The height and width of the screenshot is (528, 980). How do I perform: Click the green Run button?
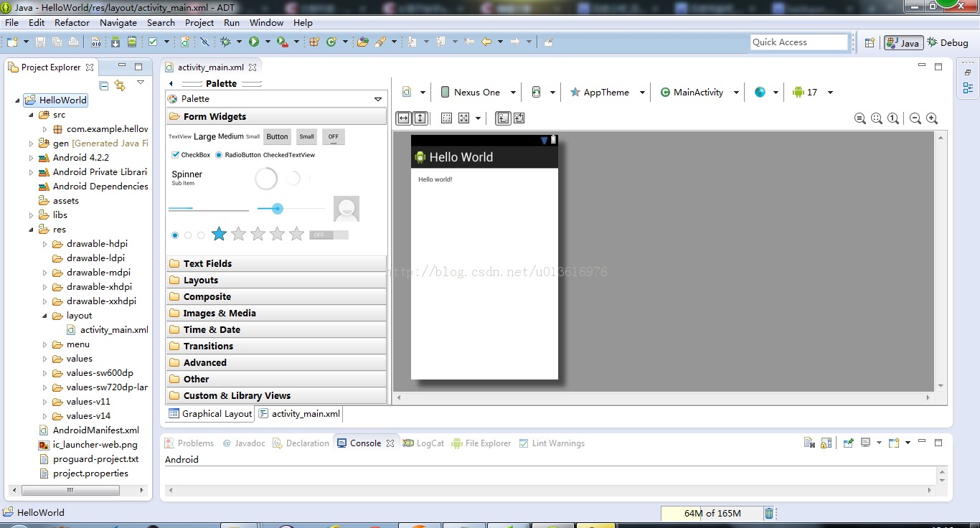pos(254,42)
